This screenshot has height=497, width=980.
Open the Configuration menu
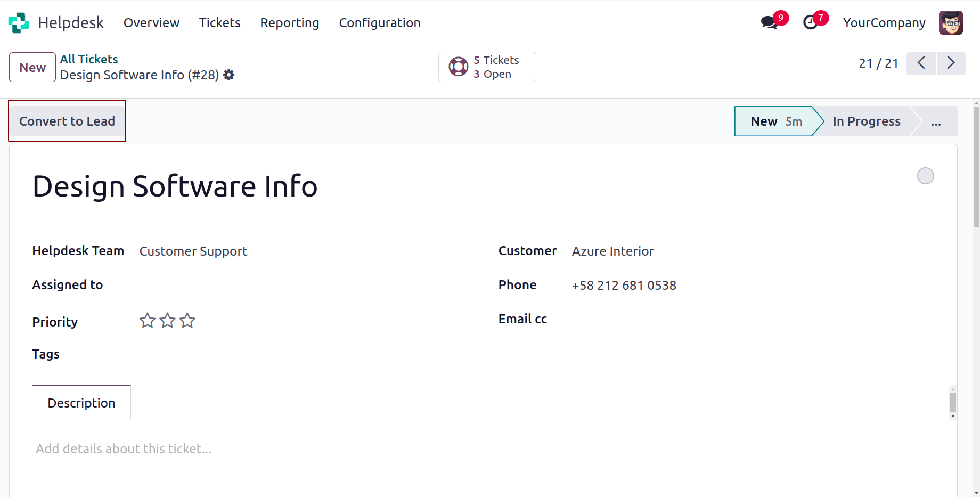(x=379, y=22)
